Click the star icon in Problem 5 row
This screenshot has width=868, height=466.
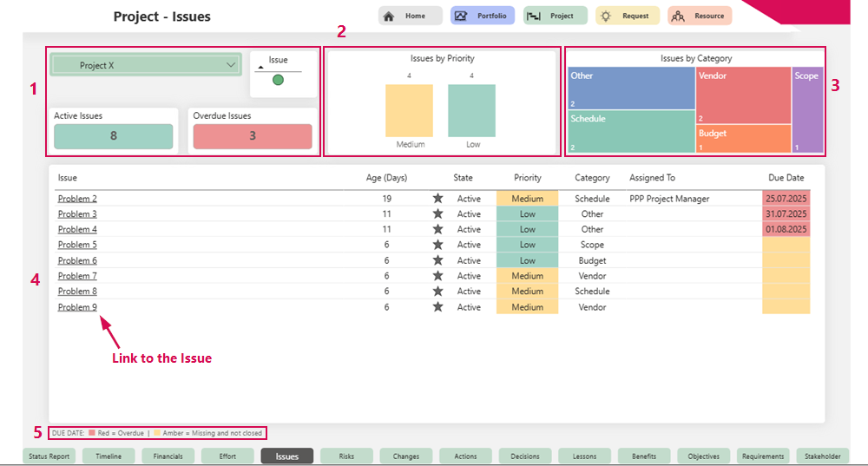(x=437, y=245)
